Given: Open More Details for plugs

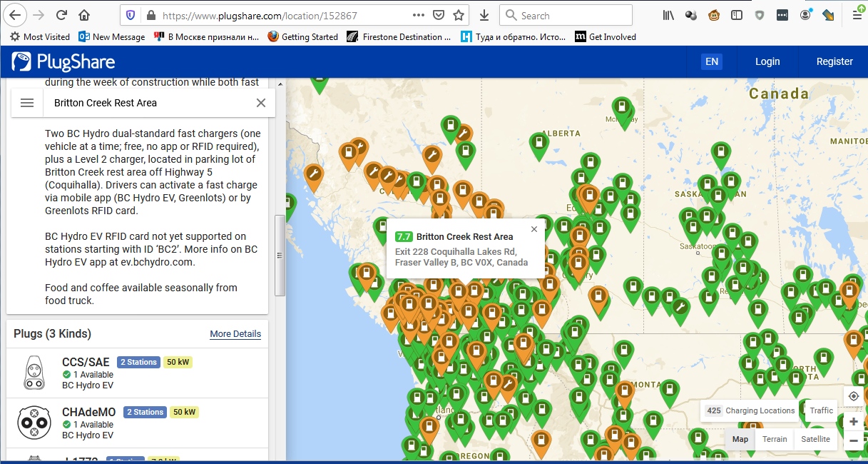Looking at the screenshot, I should point(235,334).
